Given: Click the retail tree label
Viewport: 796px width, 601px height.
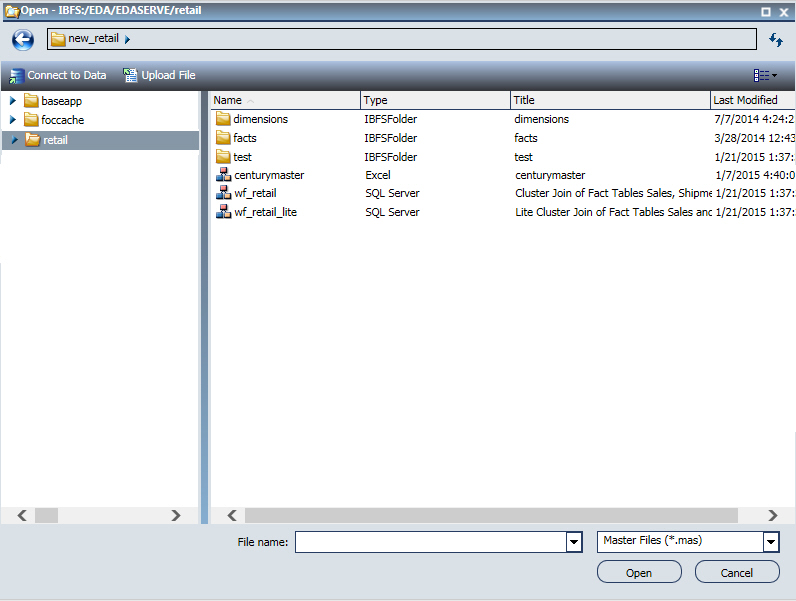Looking at the screenshot, I should (55, 140).
